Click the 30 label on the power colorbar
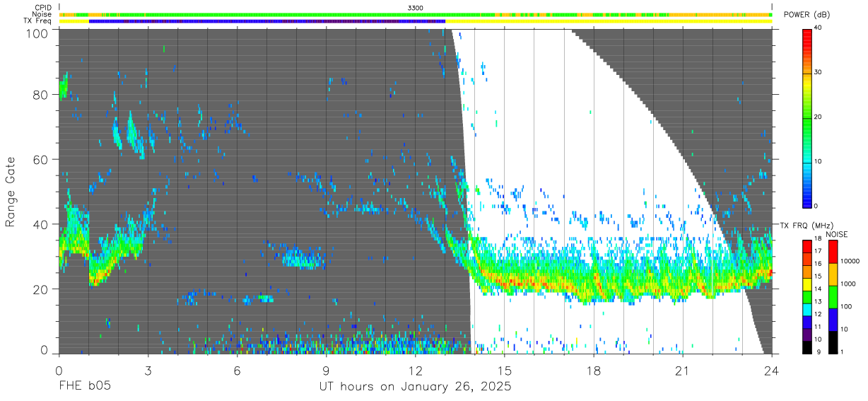Image resolution: width=868 pixels, height=401 pixels. [x=818, y=72]
